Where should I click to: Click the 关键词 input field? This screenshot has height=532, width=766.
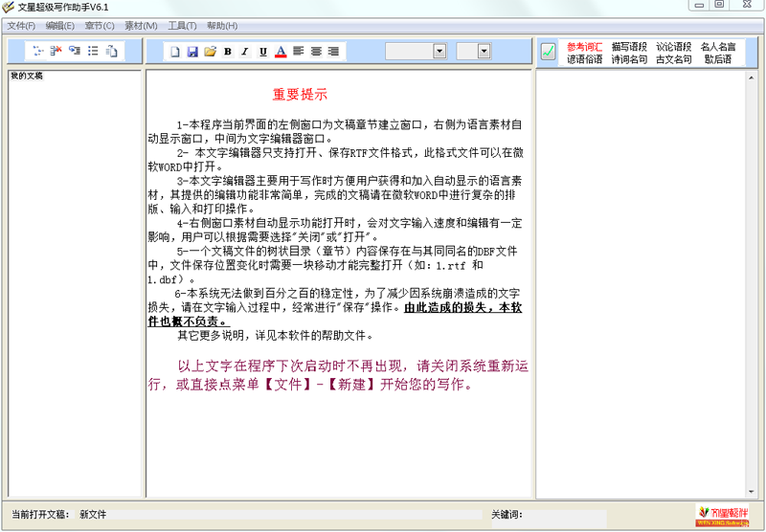(x=565, y=515)
